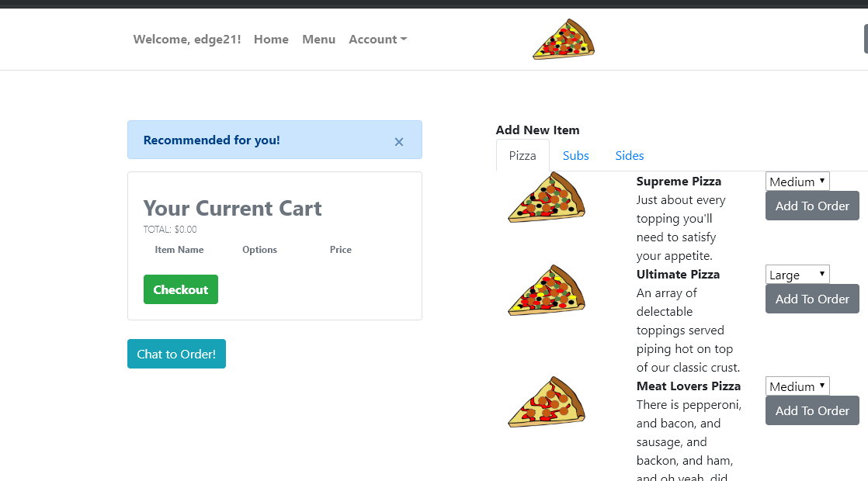Open size dropdown for Supreme Pizza
The height and width of the screenshot is (481, 868).
click(797, 182)
